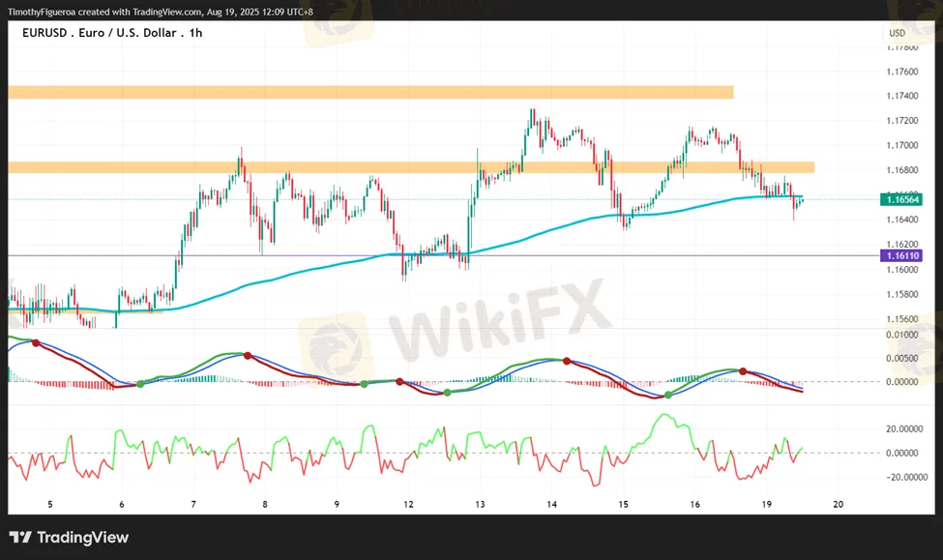This screenshot has width=943, height=560.
Task: Select the upper orange resistance zone rectangle
Action: point(368,92)
